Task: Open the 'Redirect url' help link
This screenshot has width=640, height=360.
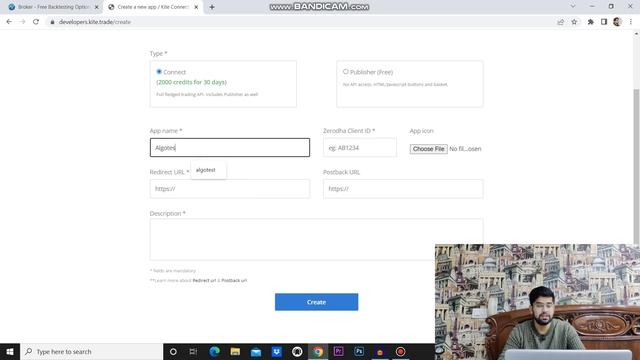Action: 204,280
